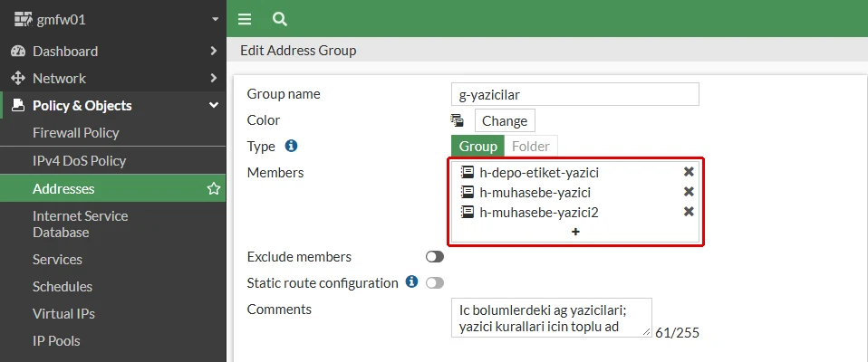This screenshot has height=362, width=868.
Task: Toggle the Addresses favorite star
Action: coord(213,188)
